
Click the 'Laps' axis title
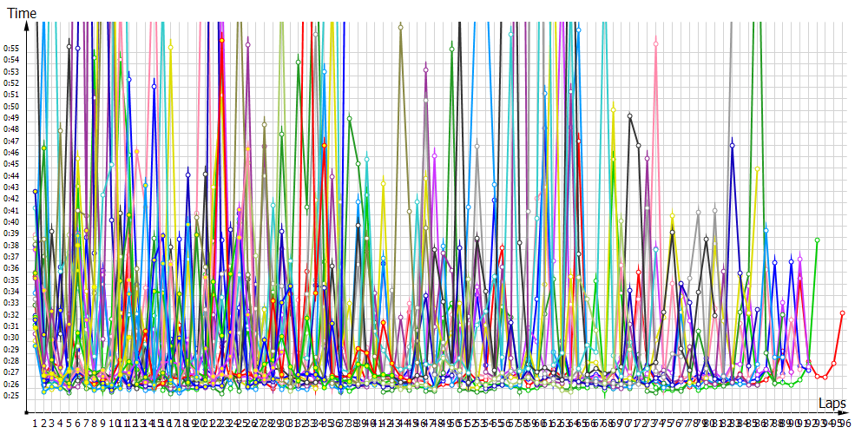click(832, 404)
